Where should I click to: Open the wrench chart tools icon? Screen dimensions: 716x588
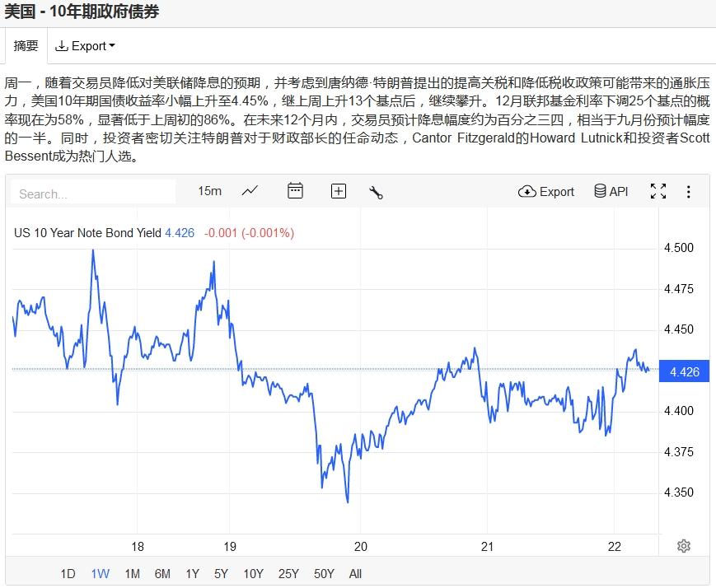tap(377, 192)
